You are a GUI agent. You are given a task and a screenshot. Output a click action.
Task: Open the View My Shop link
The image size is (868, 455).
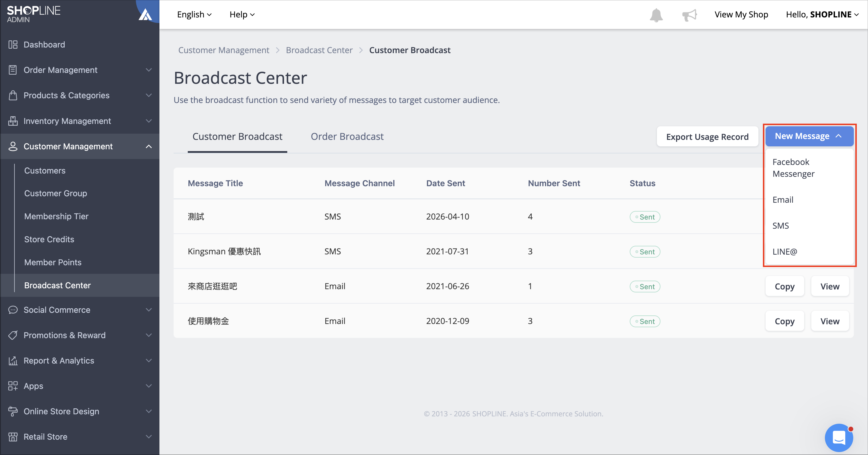click(741, 14)
